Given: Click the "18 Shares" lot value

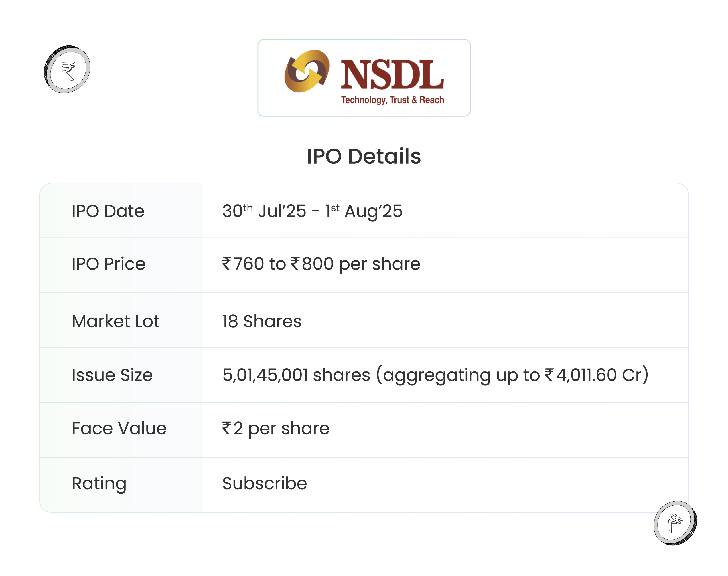Looking at the screenshot, I should click(x=262, y=321).
